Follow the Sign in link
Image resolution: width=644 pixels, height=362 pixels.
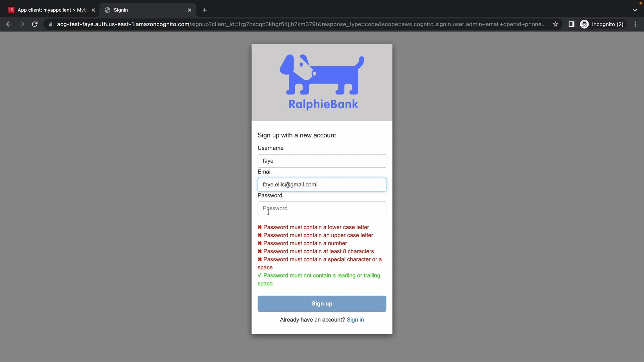pos(355,319)
